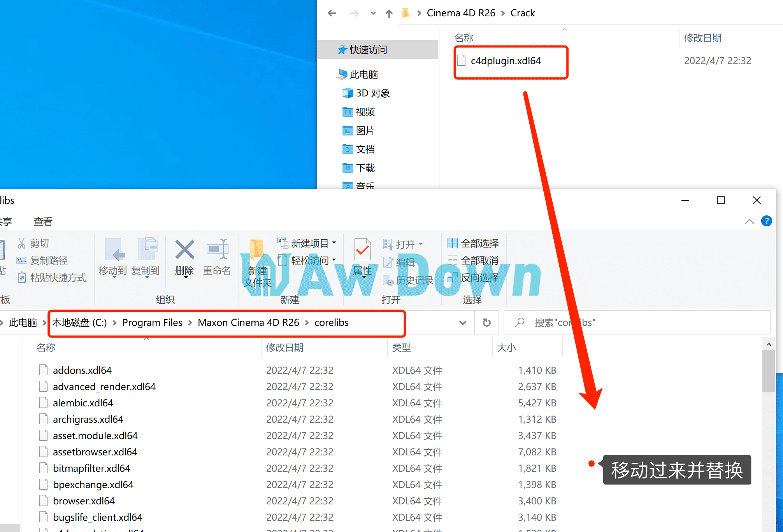Click Program Files in the breadcrumb path
Viewport: 783px width, 532px height.
(152, 322)
